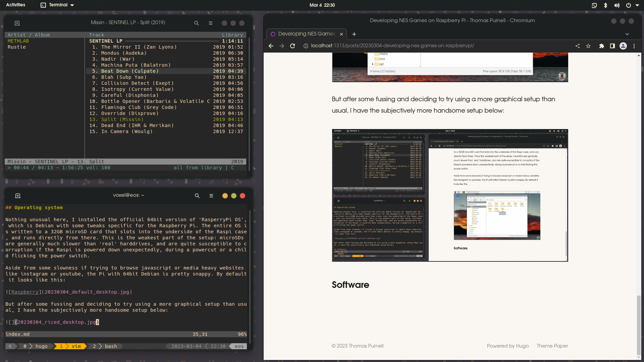This screenshot has width=644, height=362.
Task: Select track 8 Isotropy (Current Value)
Action: pos(166,89)
